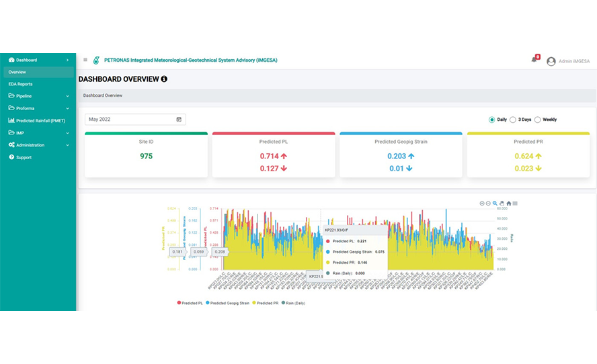
Task: Select the chart selection zoom magnifier tool
Action: (495, 203)
